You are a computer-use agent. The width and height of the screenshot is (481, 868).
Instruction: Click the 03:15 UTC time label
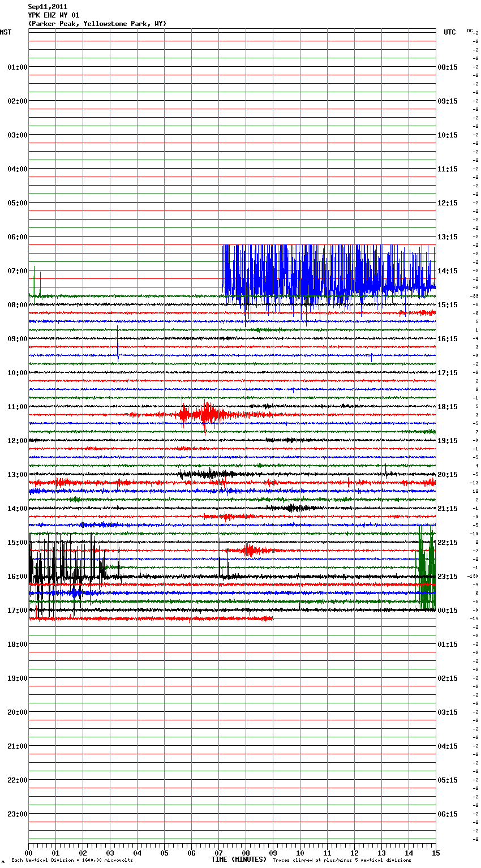[448, 712]
